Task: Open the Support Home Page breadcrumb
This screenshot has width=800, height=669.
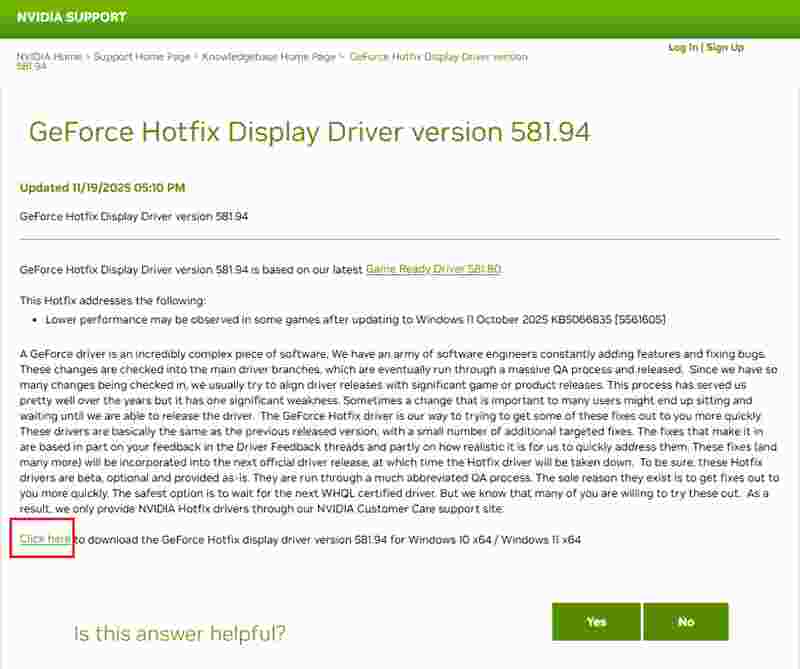Action: point(142,57)
